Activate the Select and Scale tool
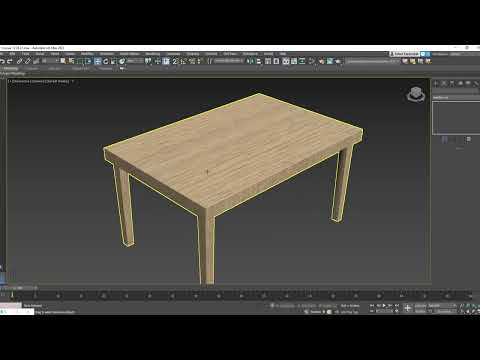480x360 pixels. click(x=114, y=61)
